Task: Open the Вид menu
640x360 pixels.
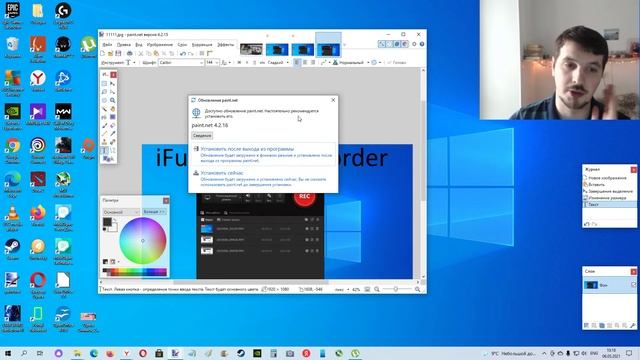Action: tap(139, 44)
